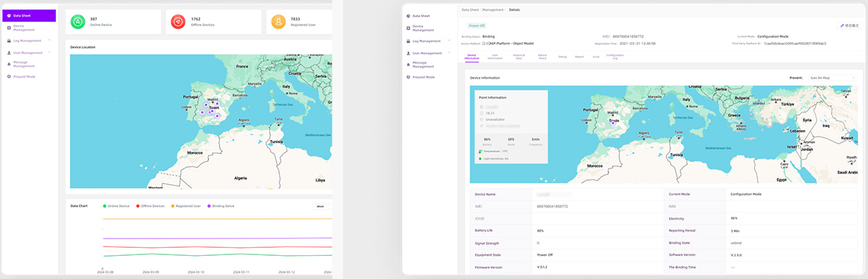Click the red Offline Devices icon

click(177, 22)
